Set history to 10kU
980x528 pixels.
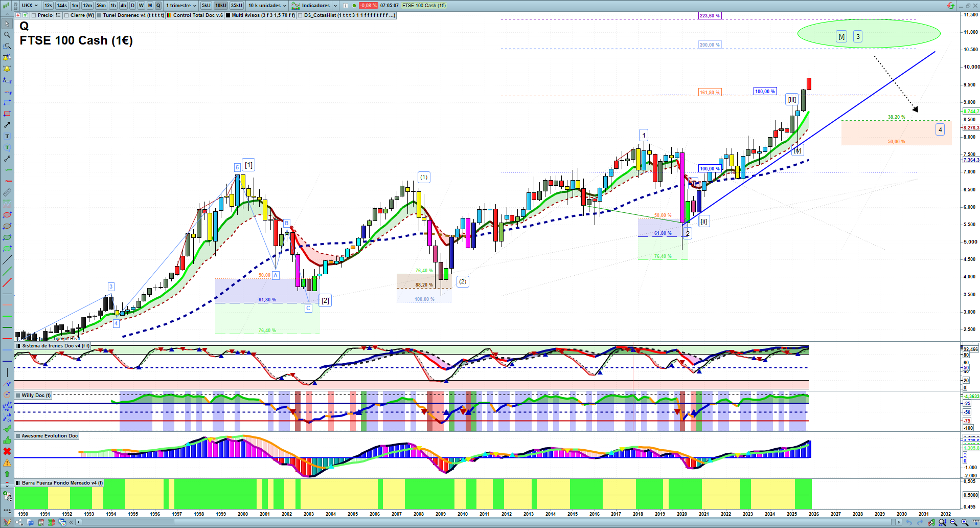click(221, 6)
